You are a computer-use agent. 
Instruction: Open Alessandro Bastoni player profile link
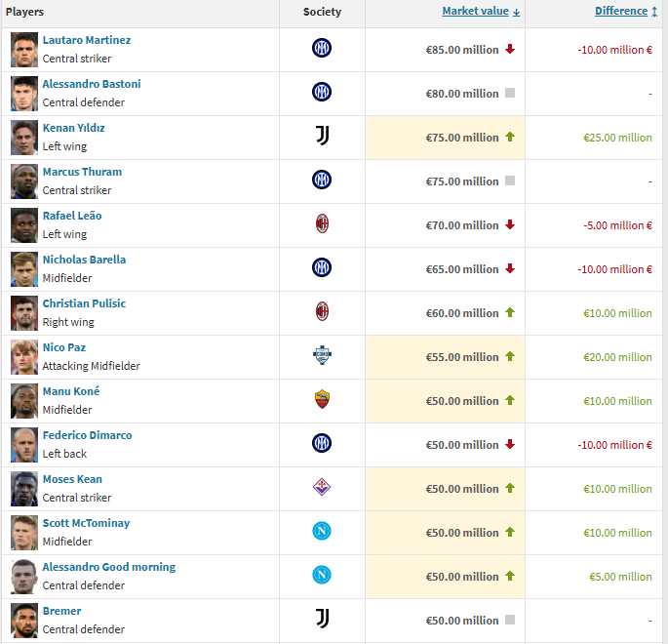(92, 84)
